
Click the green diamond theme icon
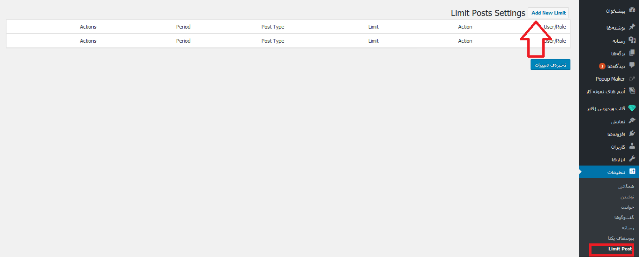click(x=632, y=108)
